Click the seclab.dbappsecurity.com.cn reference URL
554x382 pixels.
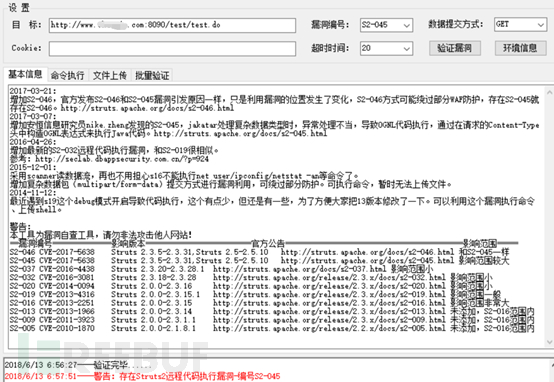(122, 159)
